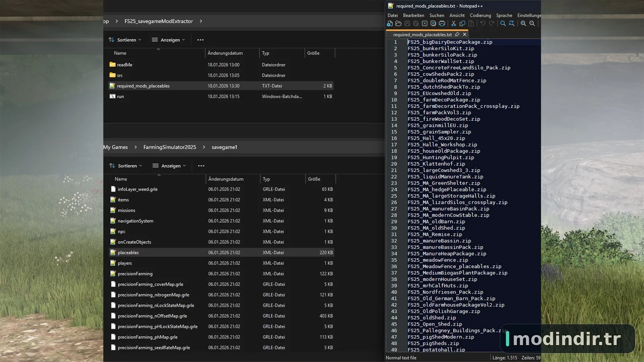The image size is (644, 362).
Task: Expand the chevron after FarmingSimulator2025 breadcrumb
Action: pos(204,147)
